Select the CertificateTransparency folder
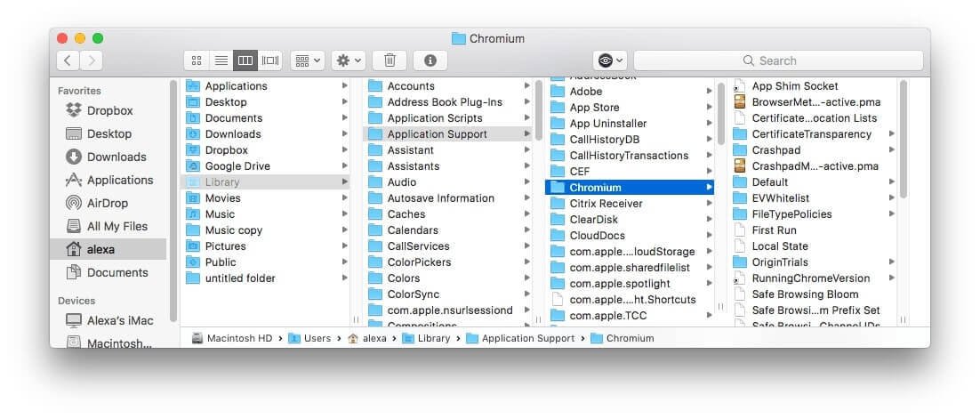This screenshot has height=419, width=980. tap(815, 133)
